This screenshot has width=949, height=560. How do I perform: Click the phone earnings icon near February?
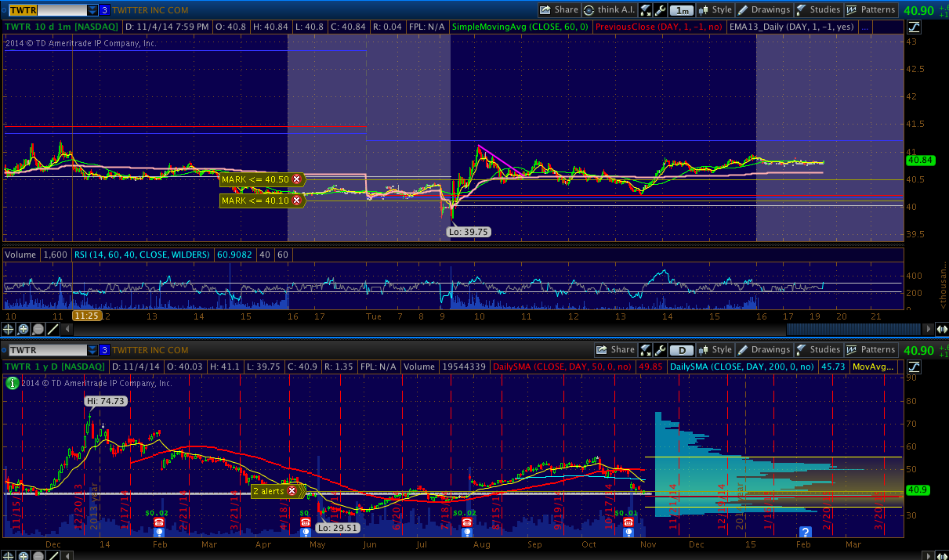click(159, 522)
